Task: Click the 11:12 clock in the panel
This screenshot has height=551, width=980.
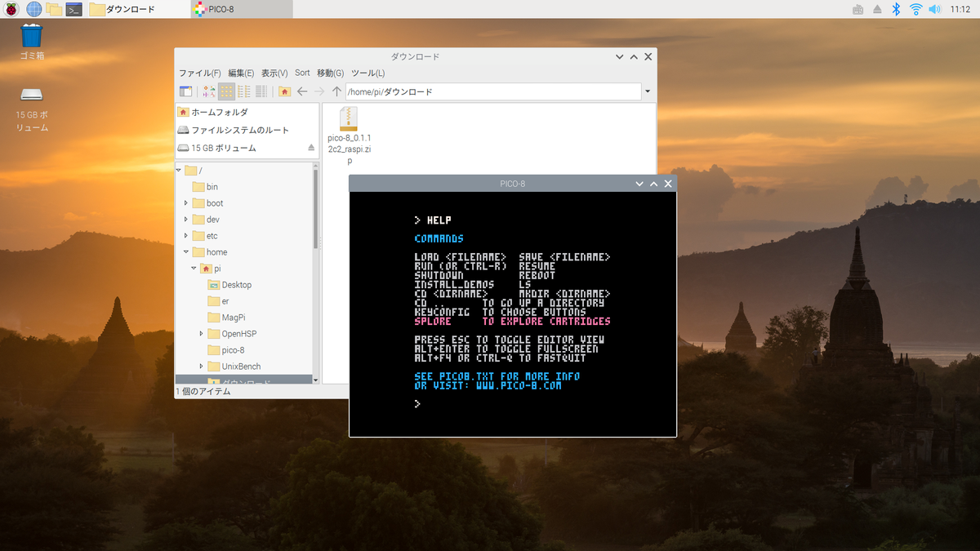Action: [960, 9]
